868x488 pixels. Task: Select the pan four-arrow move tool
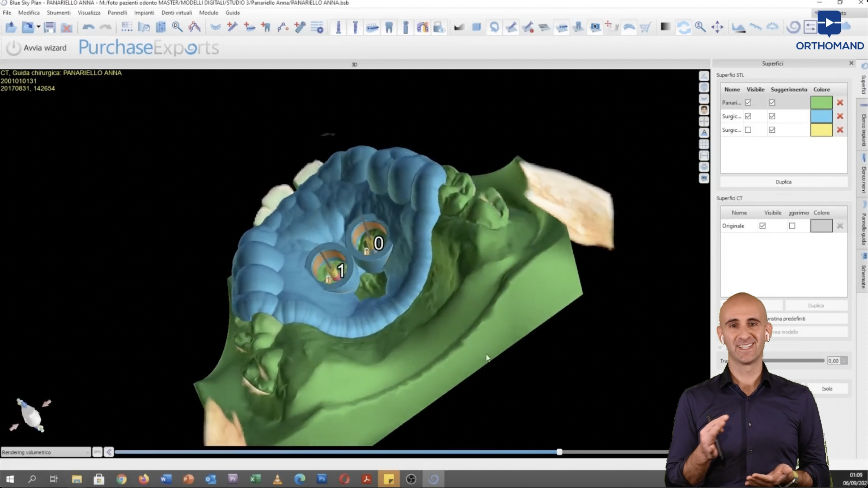point(717,27)
